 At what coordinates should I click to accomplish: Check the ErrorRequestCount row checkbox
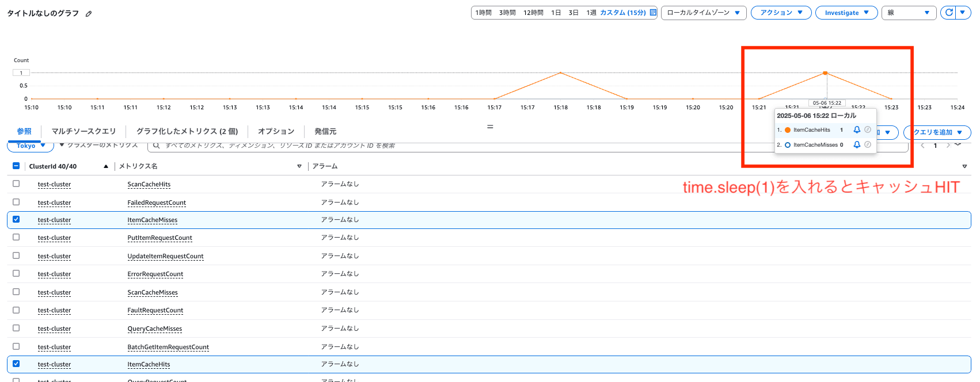tap(16, 273)
